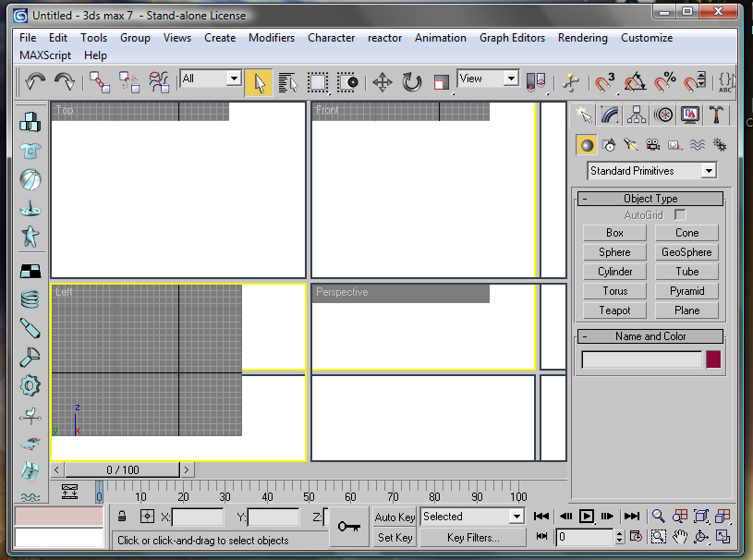Toggle the AutoGrid checkbox
This screenshot has height=560, width=753.
[680, 215]
